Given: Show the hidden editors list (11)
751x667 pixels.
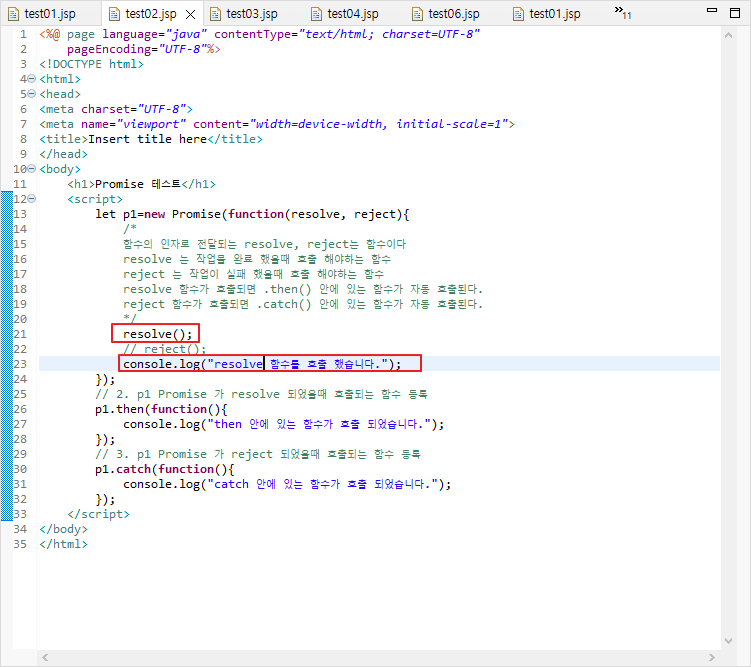Looking at the screenshot, I should point(623,12).
